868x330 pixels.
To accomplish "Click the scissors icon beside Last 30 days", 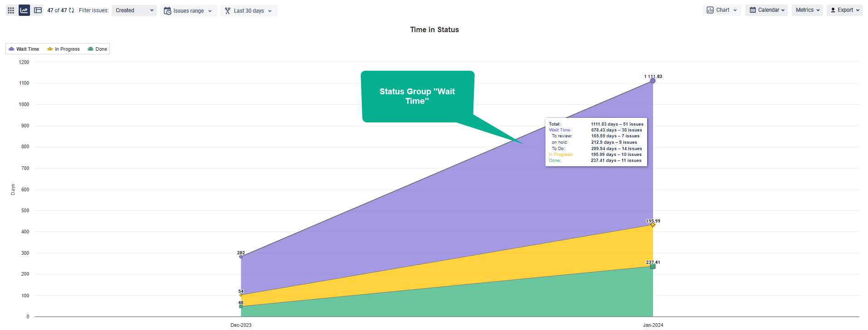I will [228, 11].
